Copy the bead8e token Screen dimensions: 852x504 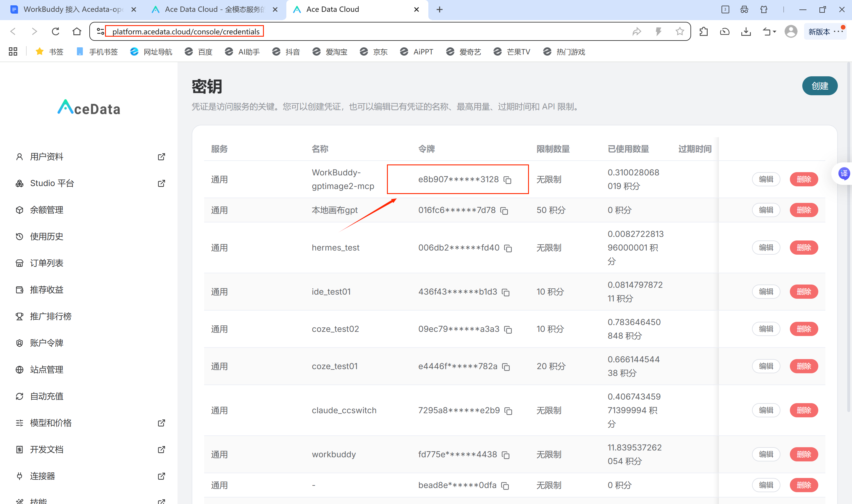[x=505, y=486]
